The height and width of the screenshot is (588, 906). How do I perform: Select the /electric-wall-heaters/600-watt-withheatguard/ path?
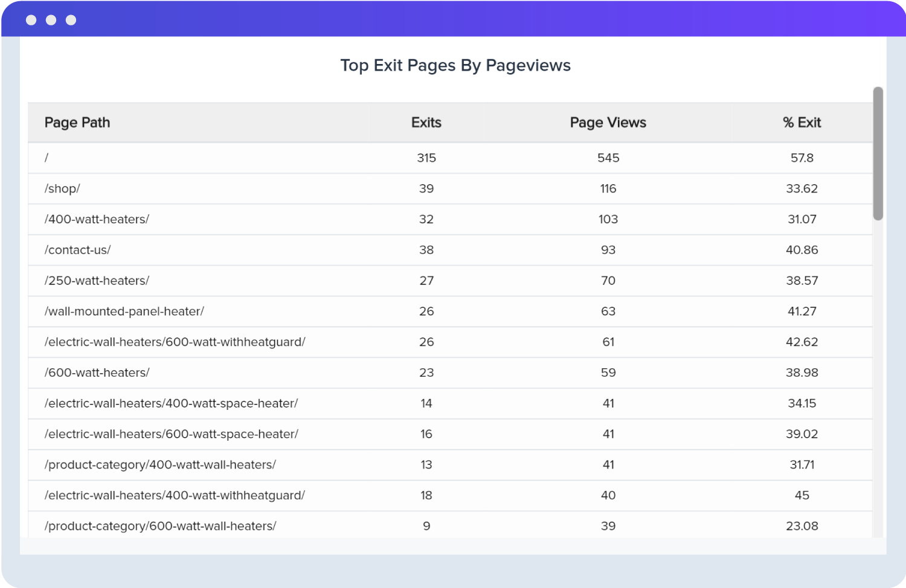[175, 342]
